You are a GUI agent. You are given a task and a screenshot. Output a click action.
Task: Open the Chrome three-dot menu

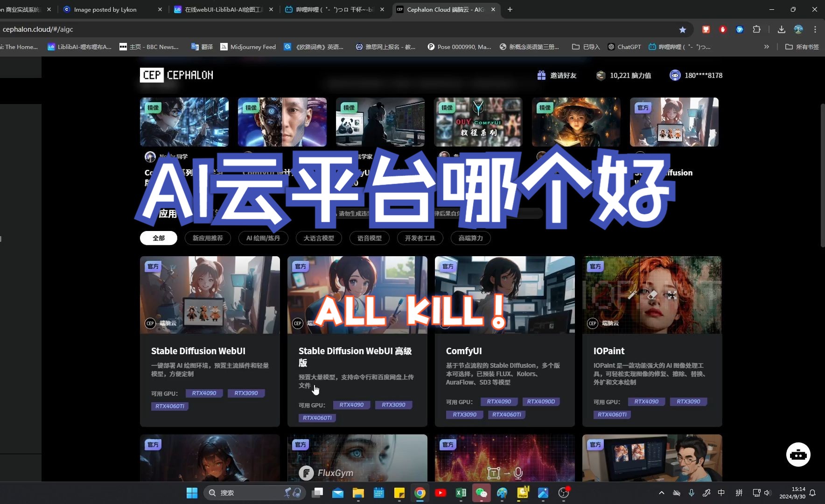[815, 29]
